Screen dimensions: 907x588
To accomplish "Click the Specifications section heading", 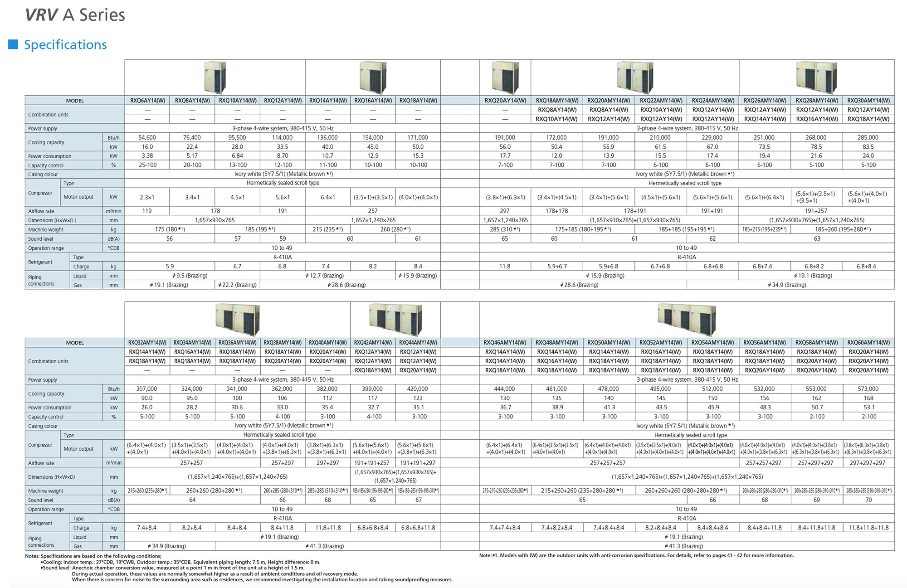I will pos(65,44).
